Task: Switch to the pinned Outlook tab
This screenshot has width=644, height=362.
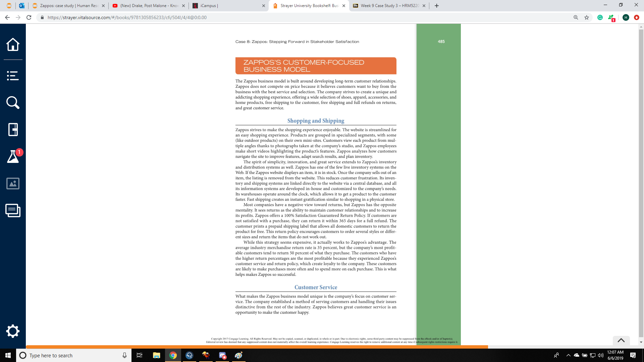Action: click(x=22, y=6)
